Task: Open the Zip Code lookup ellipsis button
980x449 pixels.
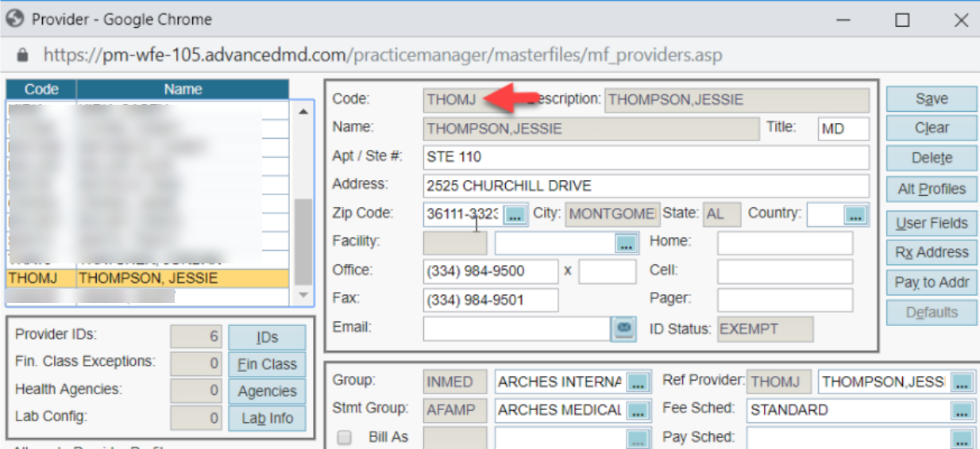Action: point(516,214)
